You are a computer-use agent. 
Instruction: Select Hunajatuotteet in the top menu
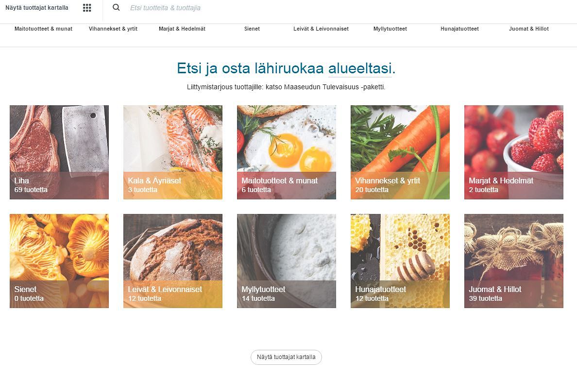pos(459,29)
